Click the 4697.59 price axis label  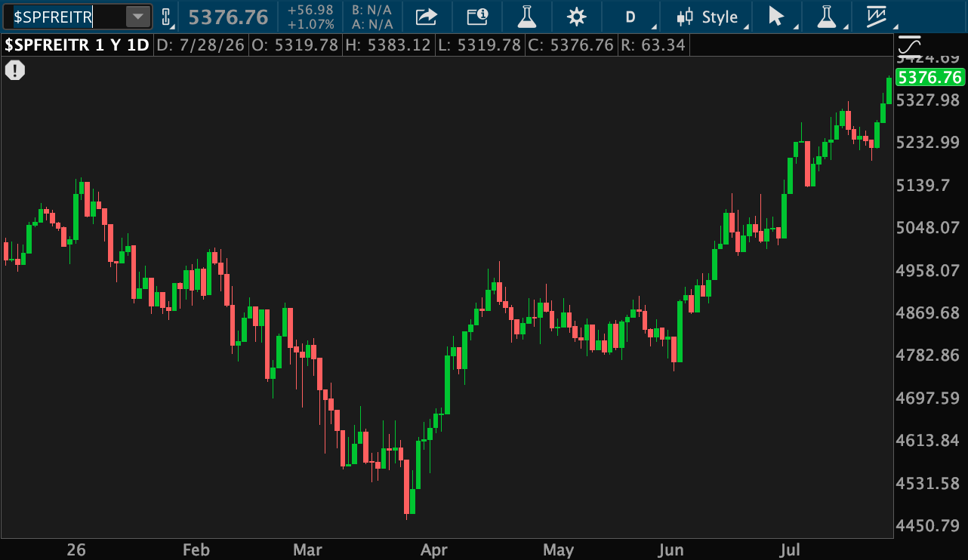click(929, 397)
